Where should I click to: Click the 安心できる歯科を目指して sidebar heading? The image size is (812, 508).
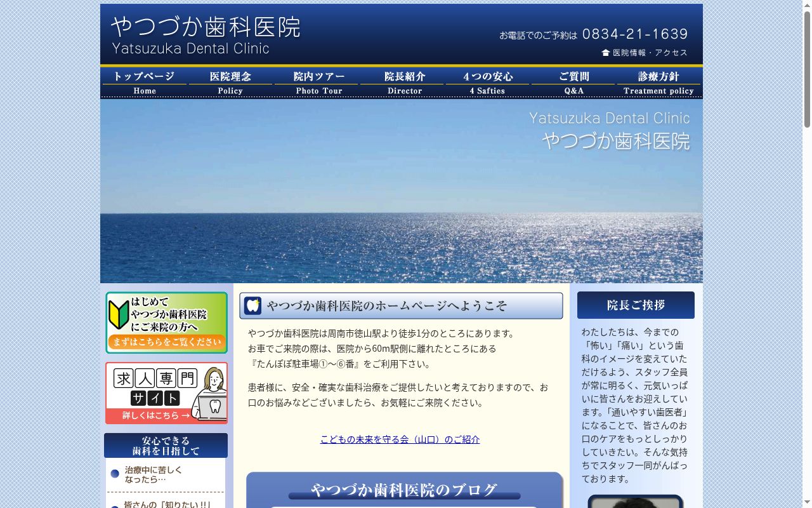[x=166, y=445]
